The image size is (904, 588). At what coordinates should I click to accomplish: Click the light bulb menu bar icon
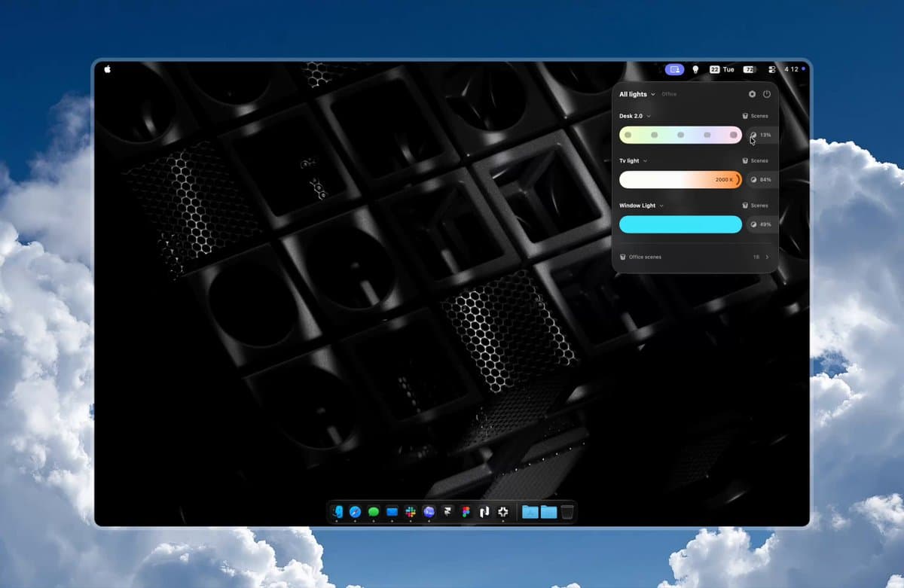click(x=695, y=69)
